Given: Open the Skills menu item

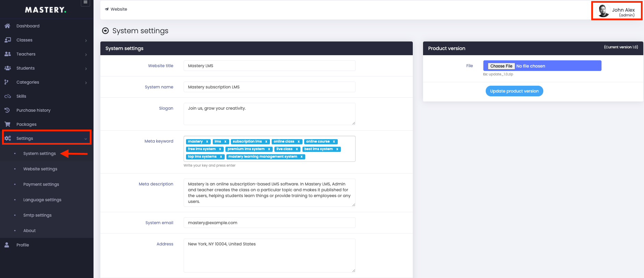Looking at the screenshot, I should 47,96.
